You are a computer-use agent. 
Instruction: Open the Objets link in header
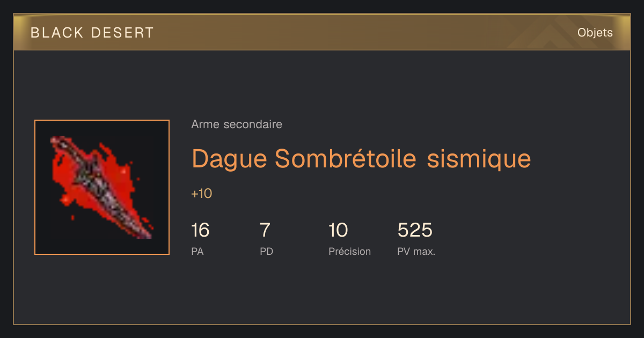595,33
